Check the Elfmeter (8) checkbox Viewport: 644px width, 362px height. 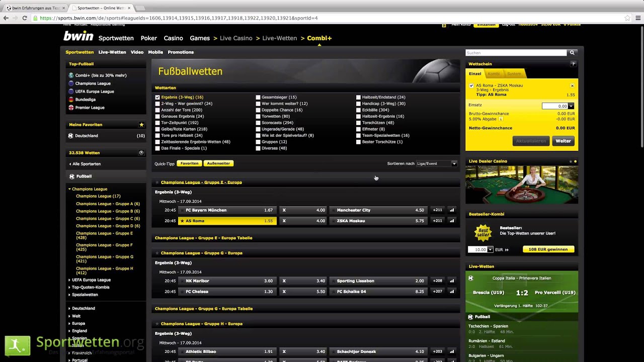tap(359, 129)
